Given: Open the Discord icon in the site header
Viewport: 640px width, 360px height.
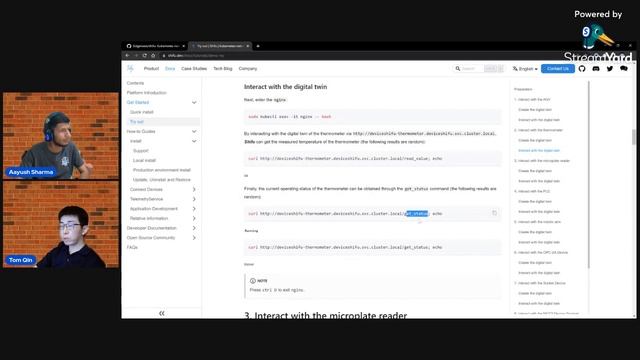Looking at the screenshot, I should point(596,69).
